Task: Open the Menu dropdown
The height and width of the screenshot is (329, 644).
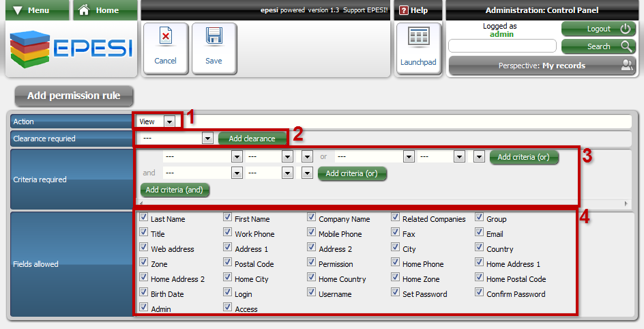Action: (37, 10)
